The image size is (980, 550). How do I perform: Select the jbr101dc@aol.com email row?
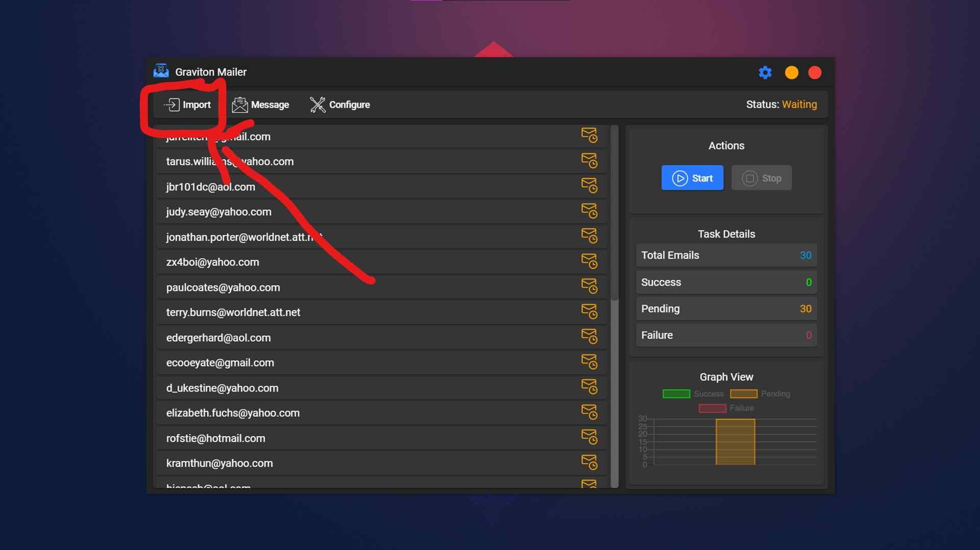(382, 187)
